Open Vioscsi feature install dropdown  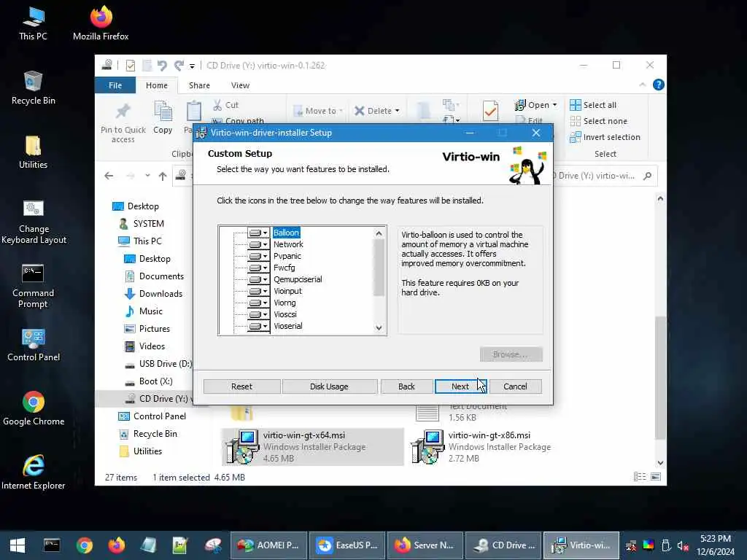(x=259, y=314)
